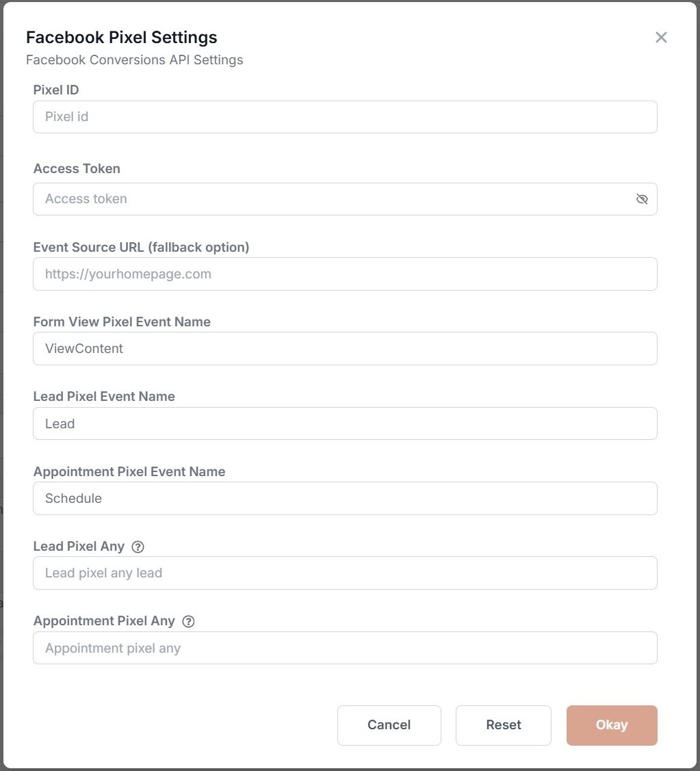The width and height of the screenshot is (700, 771).
Task: Click Cancel to dismiss the dialog
Action: point(389,725)
